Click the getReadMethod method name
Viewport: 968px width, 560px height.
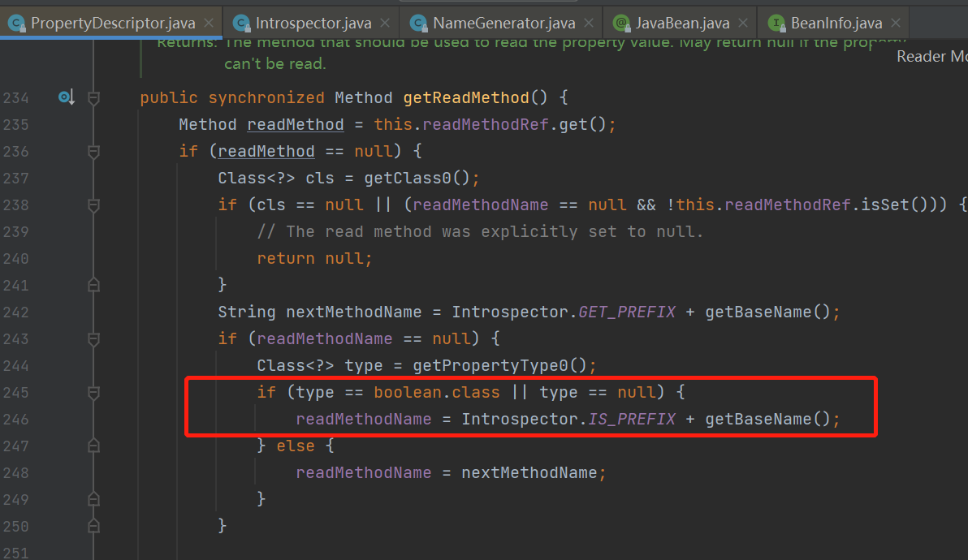point(466,98)
